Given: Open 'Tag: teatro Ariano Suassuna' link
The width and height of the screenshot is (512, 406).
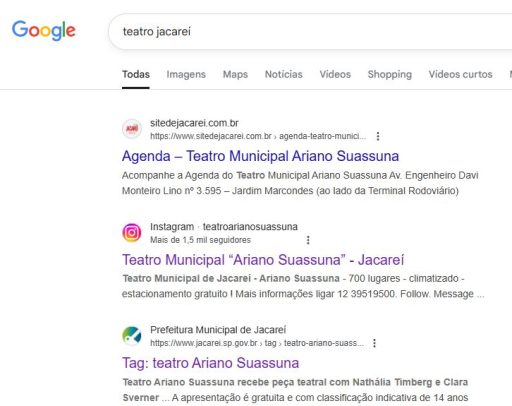Looking at the screenshot, I should click(x=210, y=363).
